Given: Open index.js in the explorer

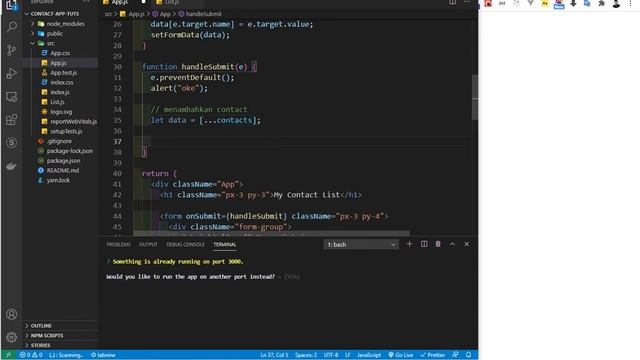Looking at the screenshot, I should click(60, 92).
